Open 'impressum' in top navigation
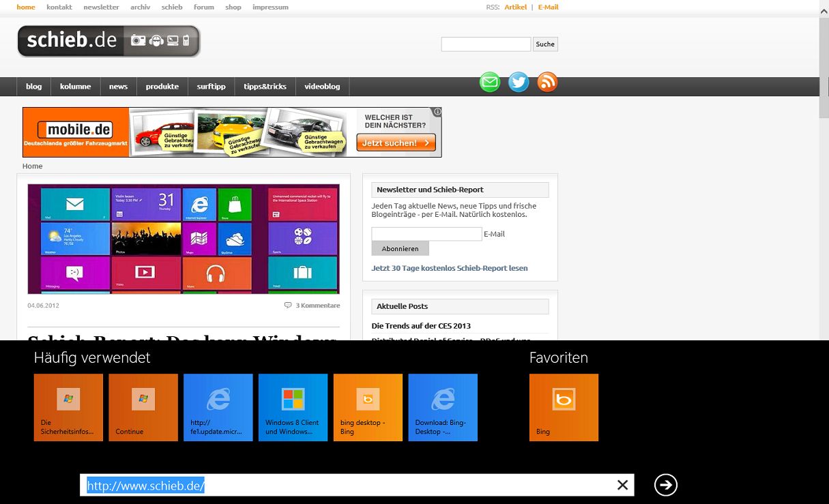This screenshot has width=829, height=504. (270, 7)
